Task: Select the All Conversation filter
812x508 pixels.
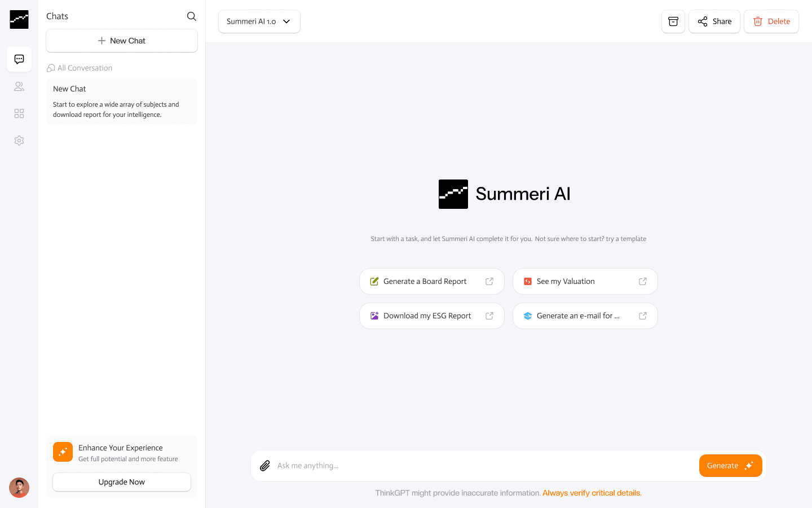Action: pos(80,68)
